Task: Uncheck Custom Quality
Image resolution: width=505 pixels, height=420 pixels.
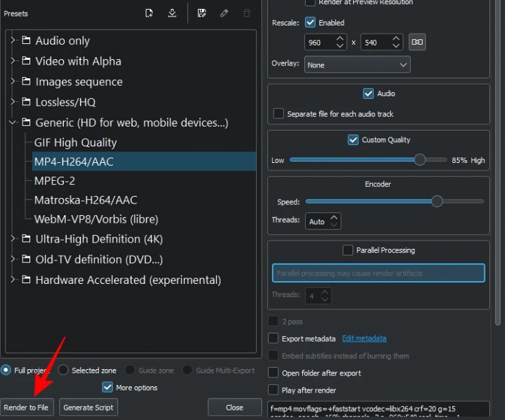Action: point(353,140)
